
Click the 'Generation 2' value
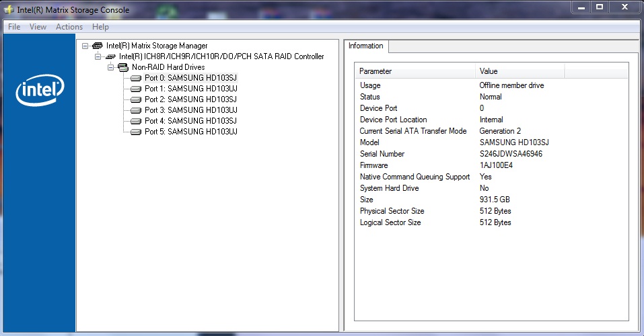click(500, 131)
